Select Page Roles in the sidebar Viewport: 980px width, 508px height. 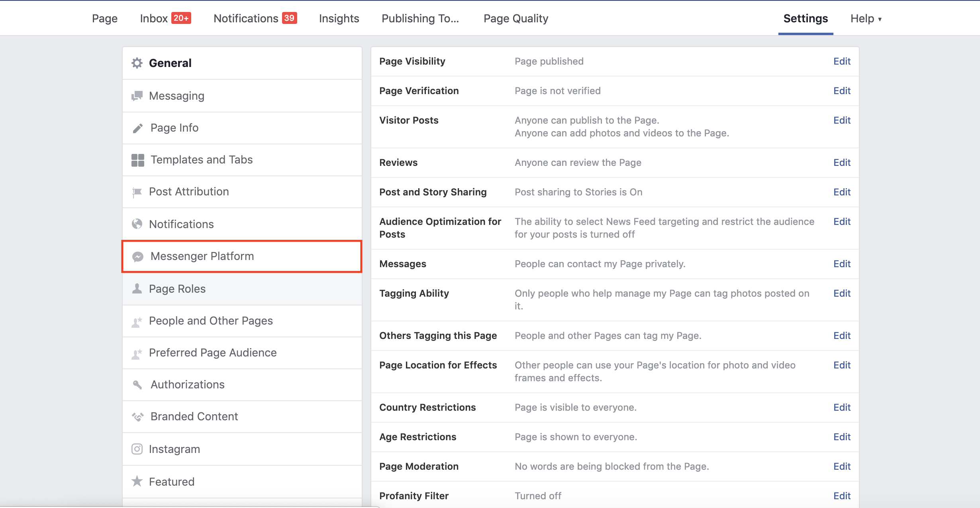tap(177, 289)
